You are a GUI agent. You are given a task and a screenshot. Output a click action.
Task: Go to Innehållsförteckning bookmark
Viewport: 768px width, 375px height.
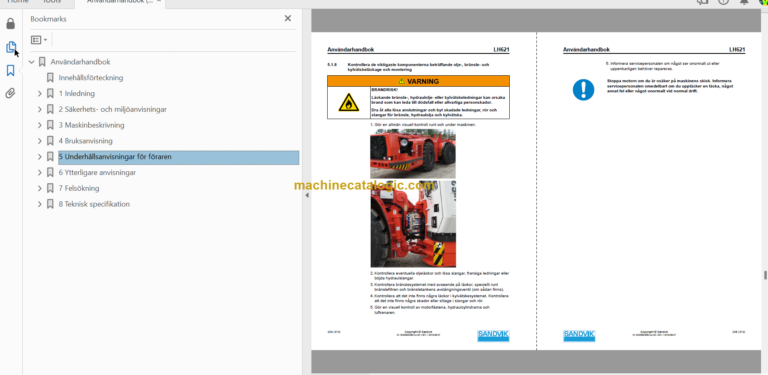(91, 78)
